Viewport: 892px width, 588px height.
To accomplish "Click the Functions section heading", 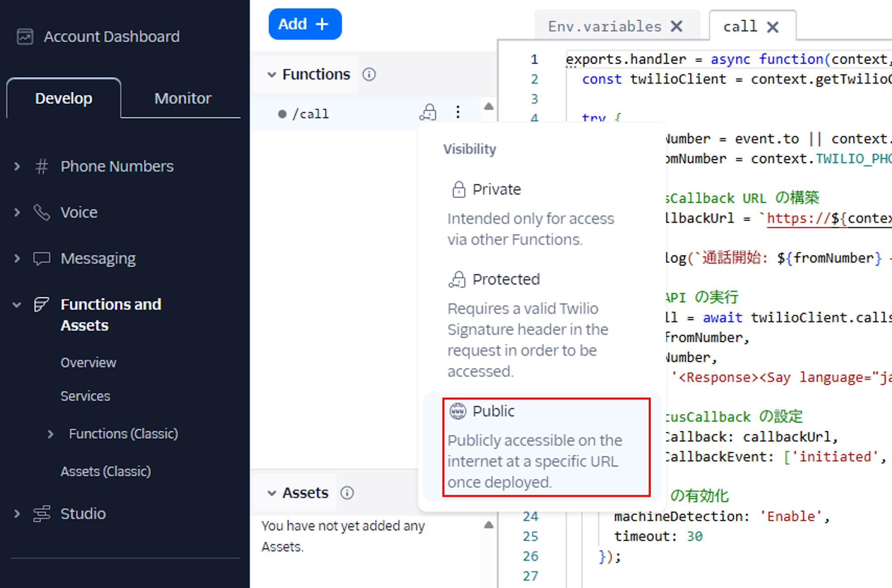I will pyautogui.click(x=316, y=74).
